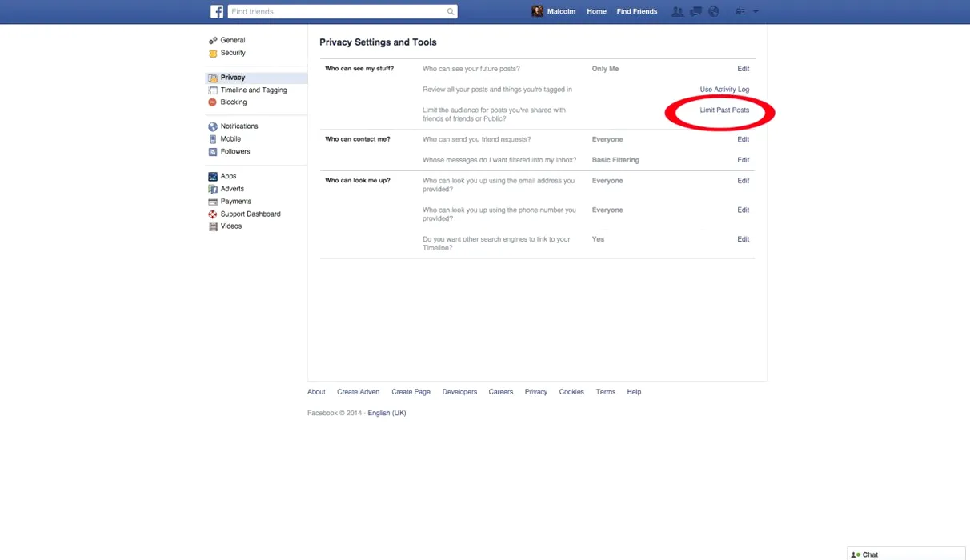Open Security settings in sidebar

(233, 53)
